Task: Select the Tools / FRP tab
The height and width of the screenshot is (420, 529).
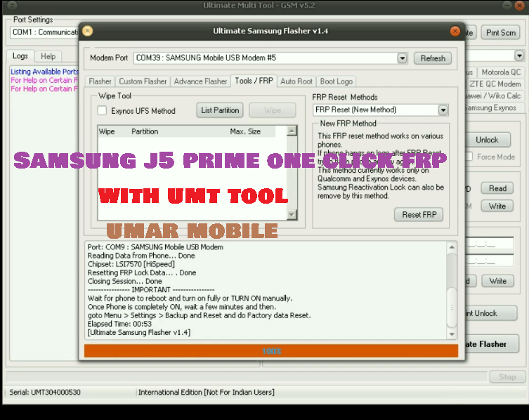Action: [254, 81]
